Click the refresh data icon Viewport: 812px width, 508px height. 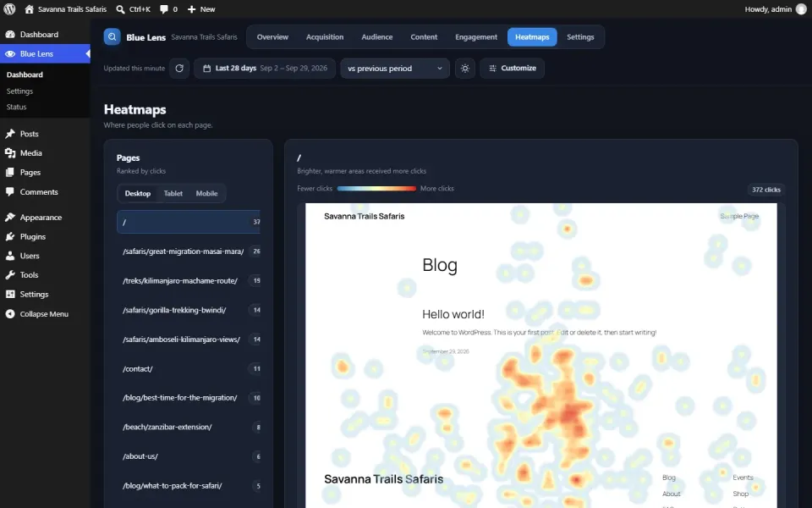pos(179,68)
